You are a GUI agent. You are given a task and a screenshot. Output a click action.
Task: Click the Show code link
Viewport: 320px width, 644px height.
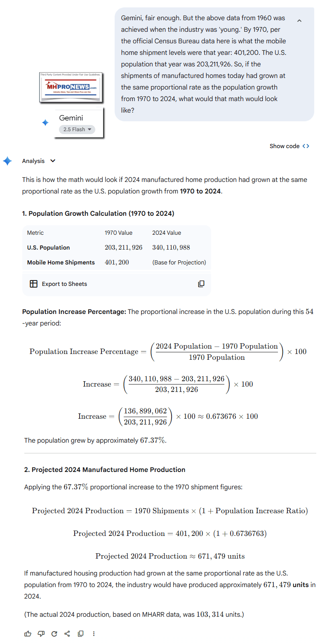coord(285,146)
